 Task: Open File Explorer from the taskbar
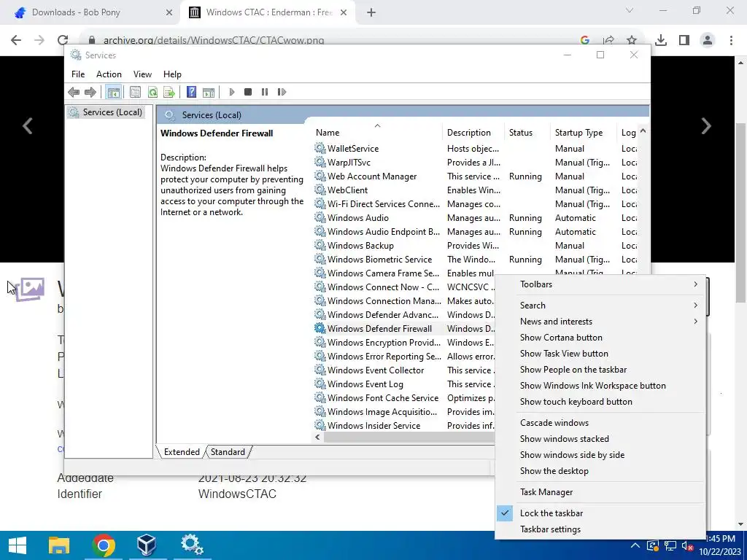point(59,545)
